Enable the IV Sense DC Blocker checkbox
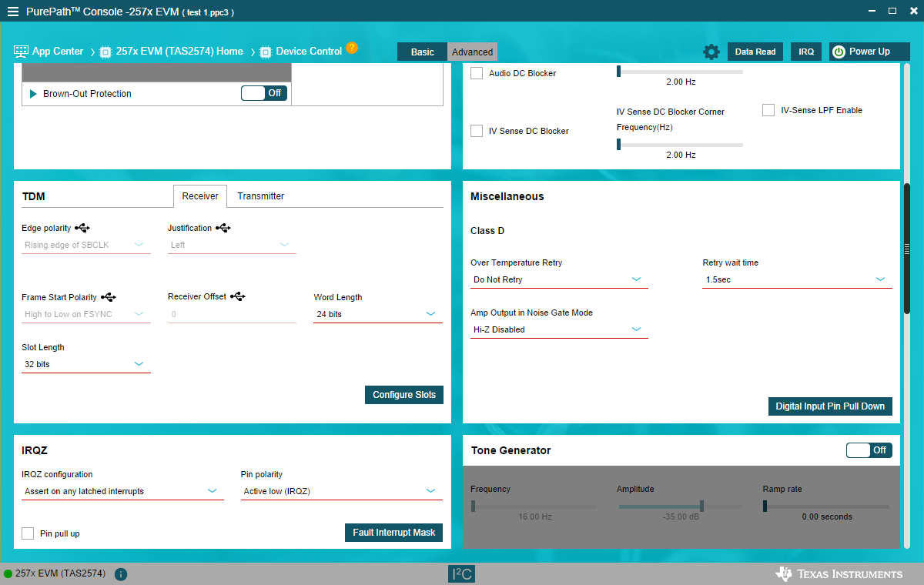Screen dimensions: 924x585 point(477,131)
